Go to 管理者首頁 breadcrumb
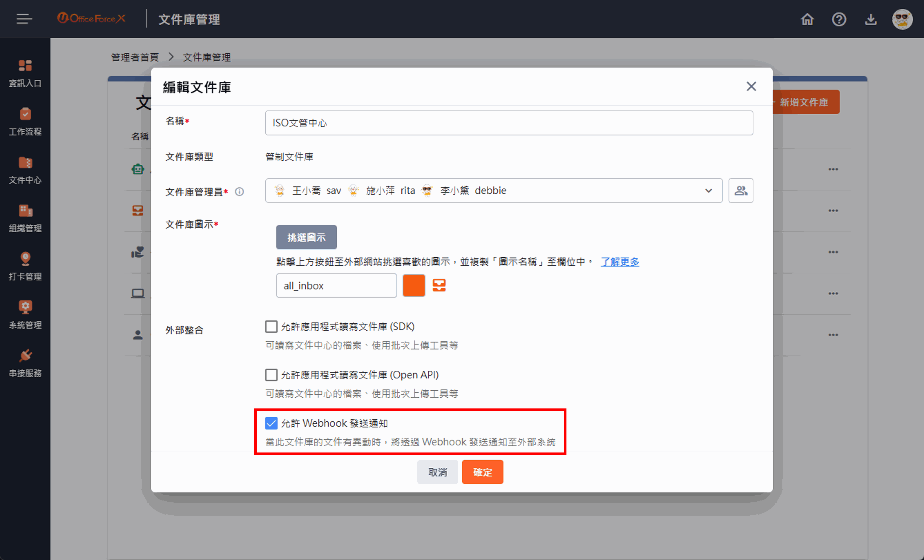The height and width of the screenshot is (560, 924). [x=135, y=57]
